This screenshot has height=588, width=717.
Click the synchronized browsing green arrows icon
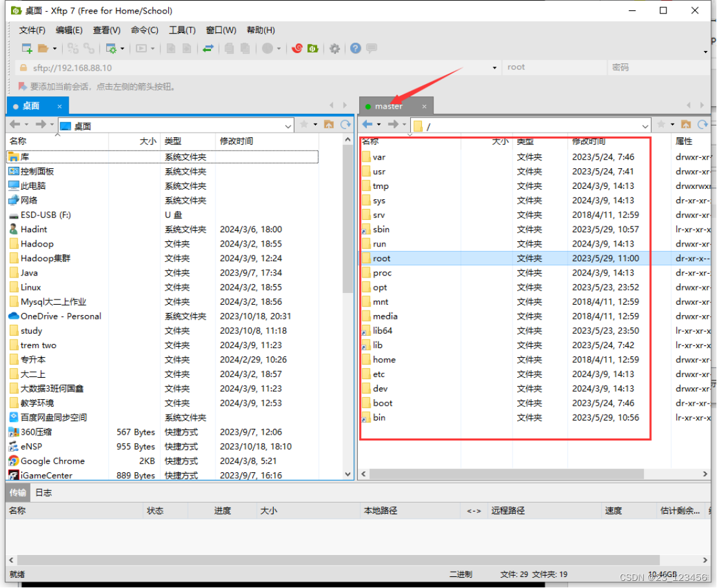coord(208,49)
